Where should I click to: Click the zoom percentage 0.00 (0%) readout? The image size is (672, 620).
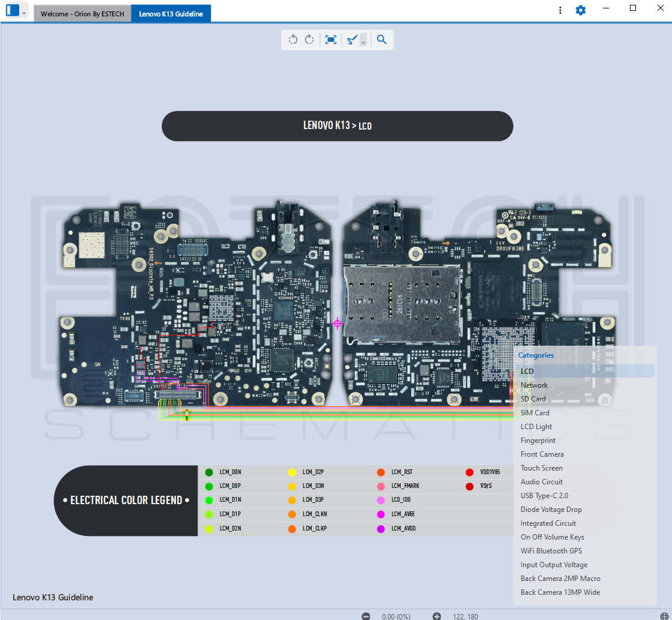click(396, 616)
